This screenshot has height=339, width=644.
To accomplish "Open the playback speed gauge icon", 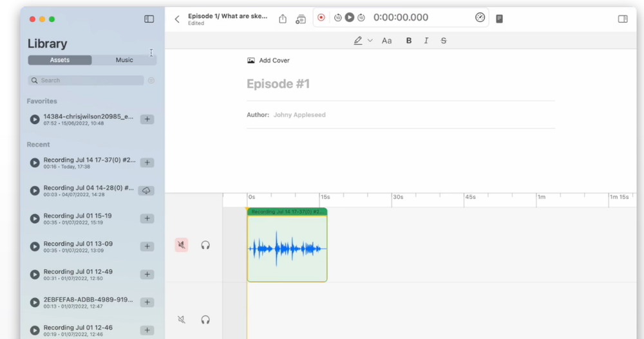I will [480, 17].
